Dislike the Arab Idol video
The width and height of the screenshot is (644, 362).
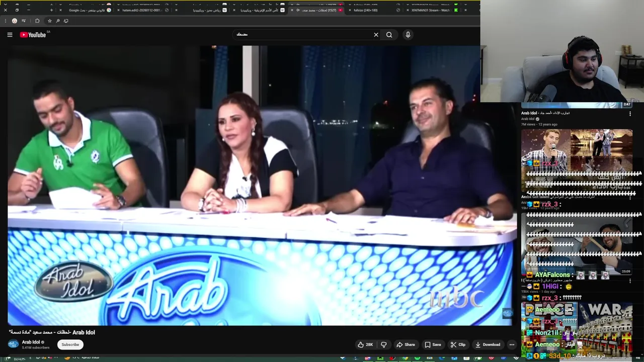tap(384, 344)
